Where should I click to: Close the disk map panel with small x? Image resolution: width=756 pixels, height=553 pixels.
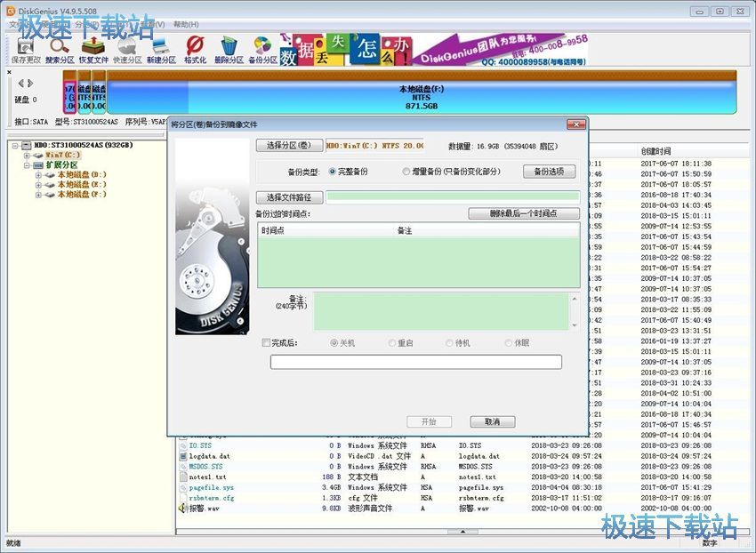9,72
